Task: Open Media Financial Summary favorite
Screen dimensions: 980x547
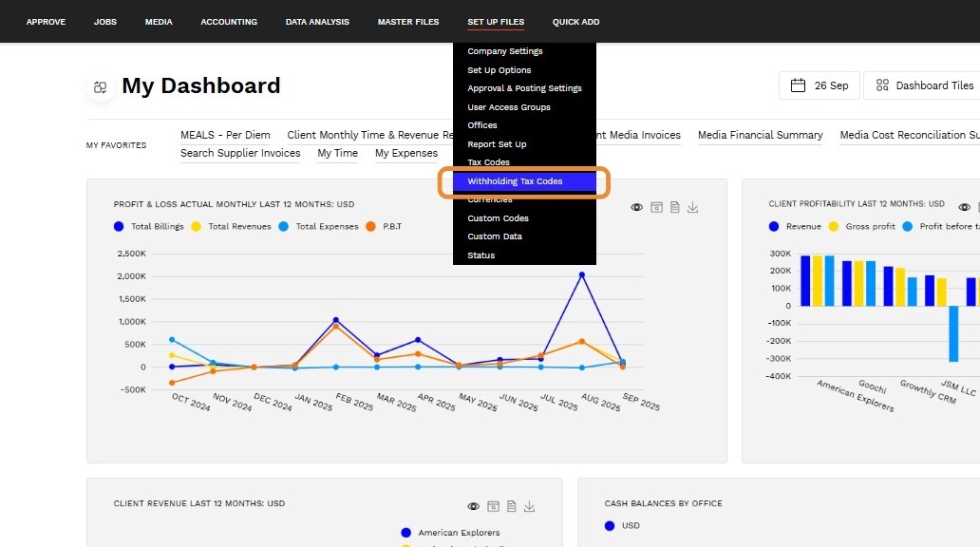Action: pyautogui.click(x=760, y=135)
